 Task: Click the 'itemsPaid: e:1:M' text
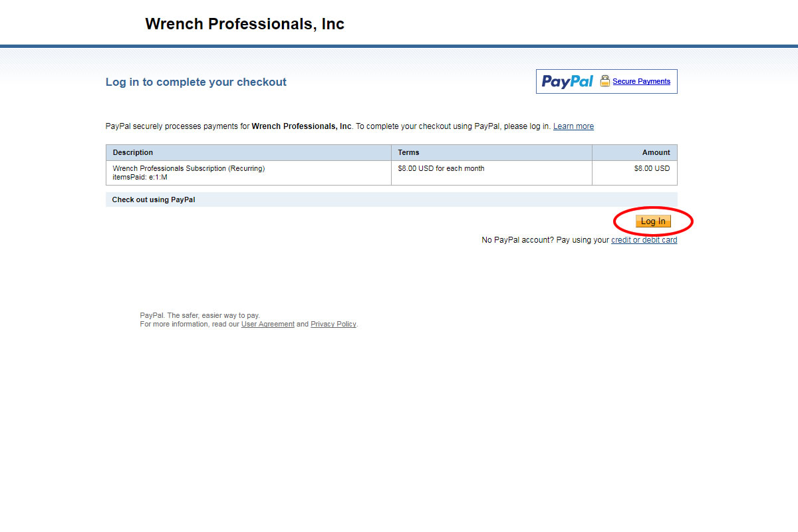[x=140, y=178]
